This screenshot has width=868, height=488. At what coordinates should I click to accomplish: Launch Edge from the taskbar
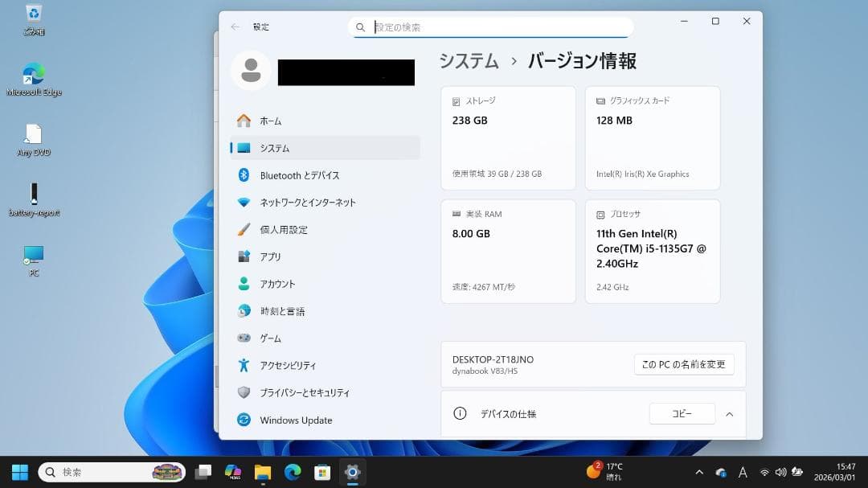pyautogui.click(x=293, y=472)
